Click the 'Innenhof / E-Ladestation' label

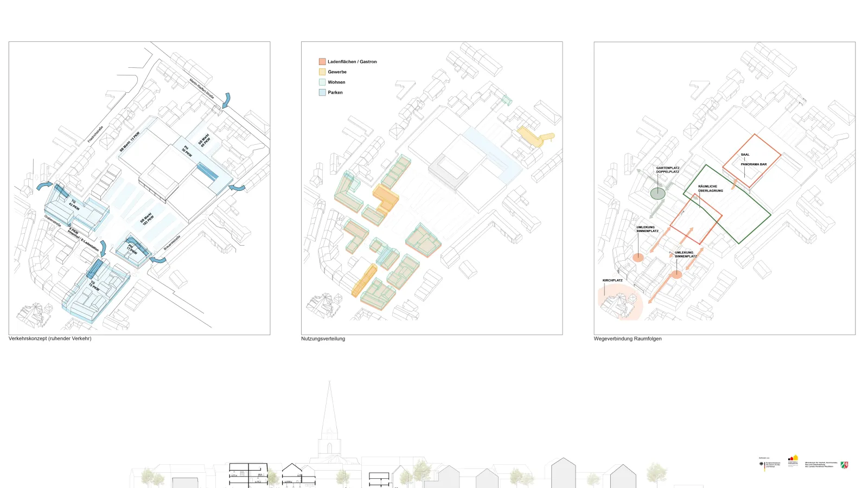pos(84,240)
